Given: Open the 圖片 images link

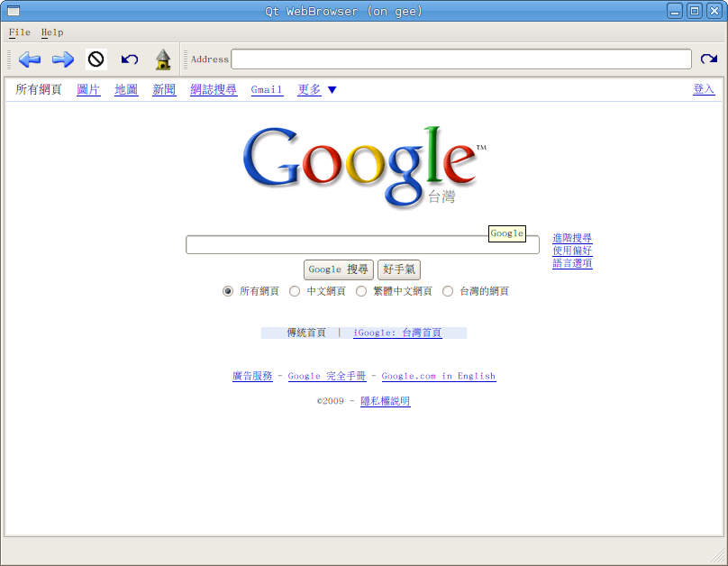Looking at the screenshot, I should pos(88,89).
